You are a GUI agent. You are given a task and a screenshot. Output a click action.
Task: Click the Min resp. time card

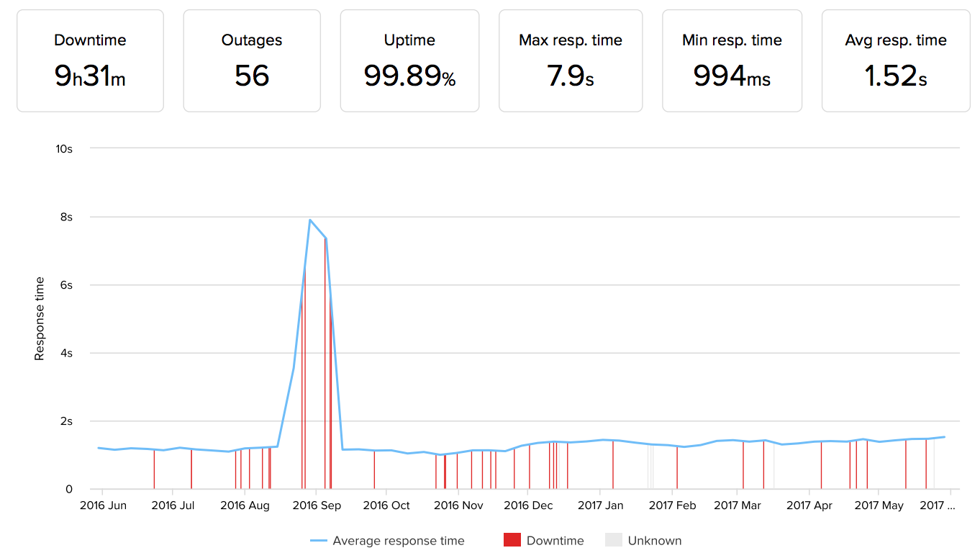(732, 60)
